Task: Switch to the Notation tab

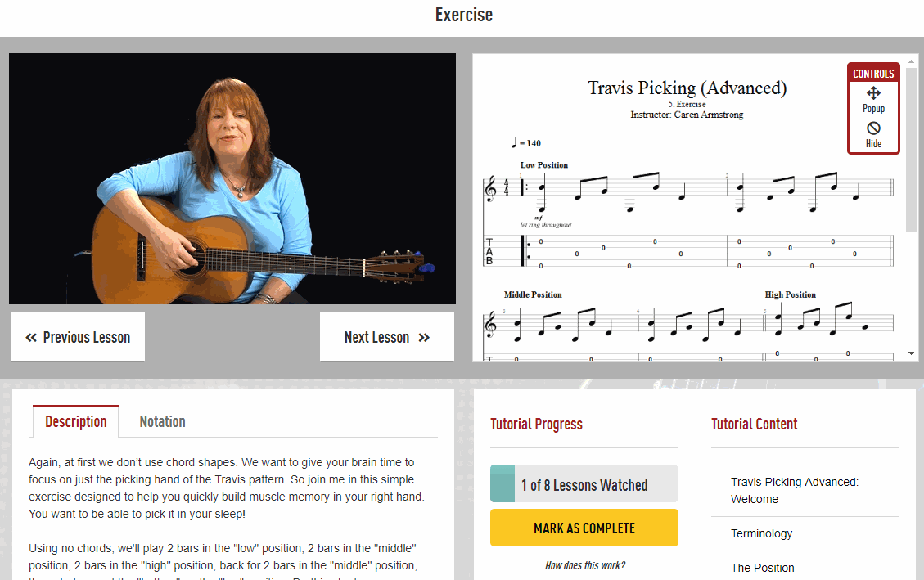Action: click(x=162, y=421)
